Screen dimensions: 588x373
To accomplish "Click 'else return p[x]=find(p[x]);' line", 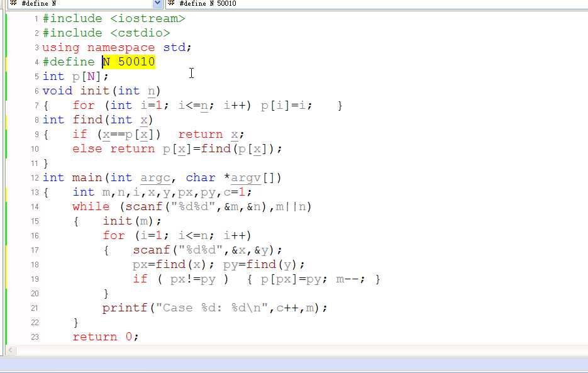I will point(177,149).
